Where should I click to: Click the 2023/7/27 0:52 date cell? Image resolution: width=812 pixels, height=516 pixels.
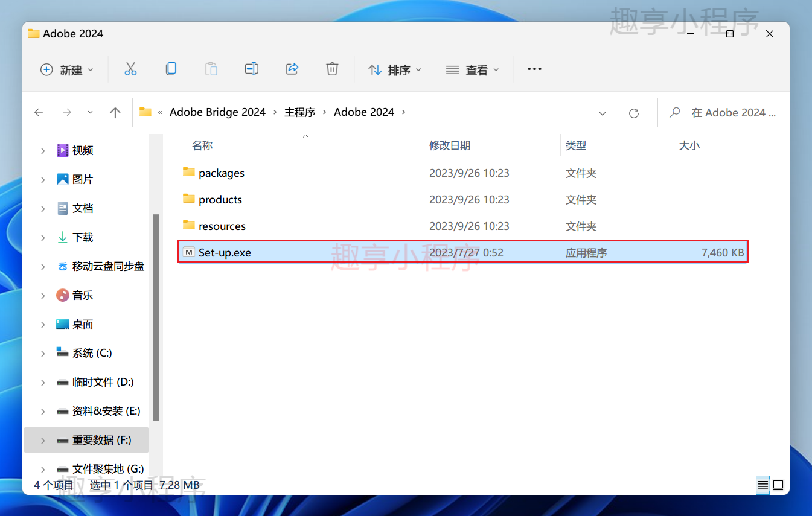point(466,253)
